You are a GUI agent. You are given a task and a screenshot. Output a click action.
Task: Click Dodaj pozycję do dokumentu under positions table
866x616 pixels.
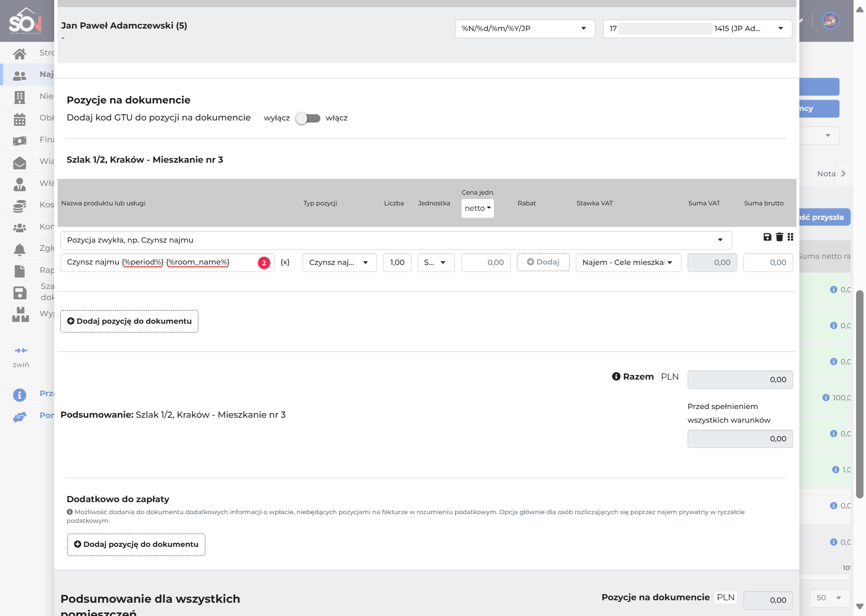(x=129, y=321)
